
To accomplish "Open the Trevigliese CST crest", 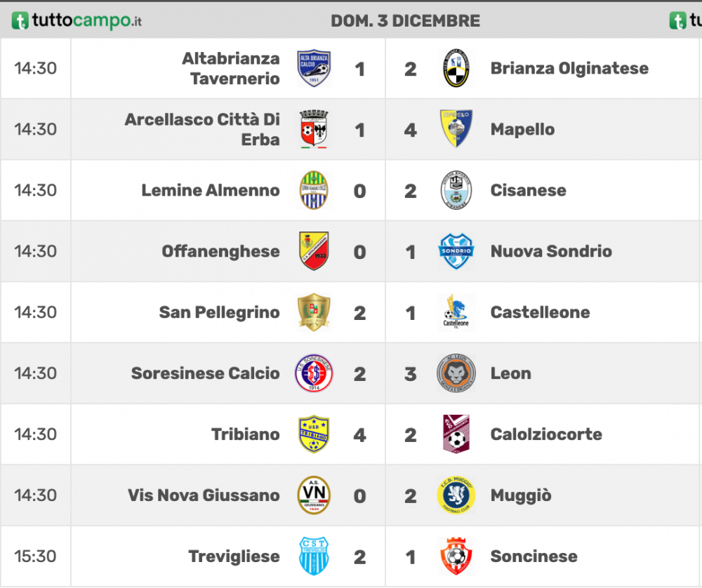I will pos(314,556).
